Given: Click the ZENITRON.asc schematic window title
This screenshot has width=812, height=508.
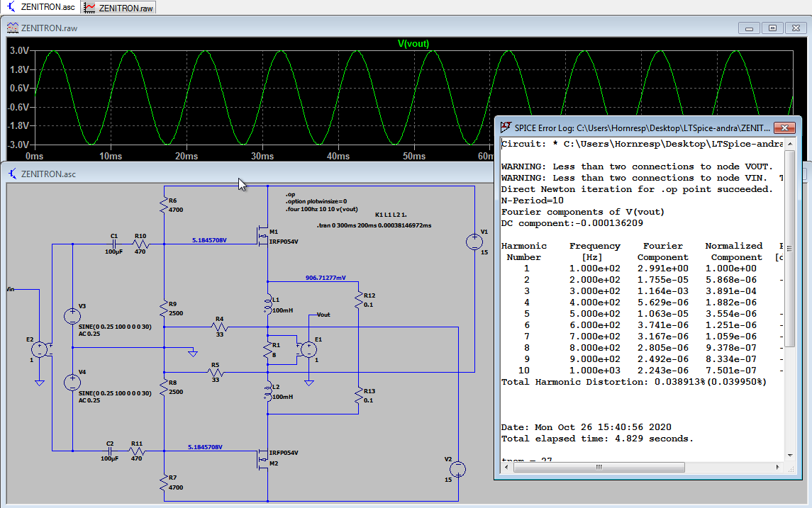Looking at the screenshot, I should 48,174.
